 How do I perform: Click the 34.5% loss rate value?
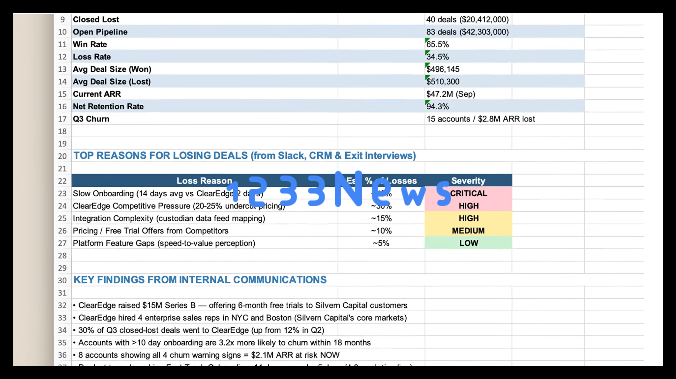pos(468,57)
